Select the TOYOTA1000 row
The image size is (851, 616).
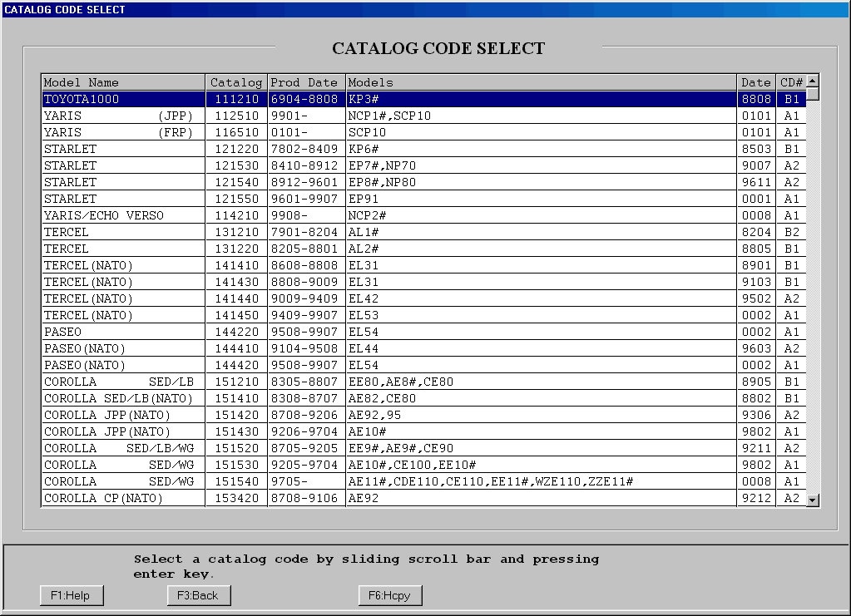424,99
